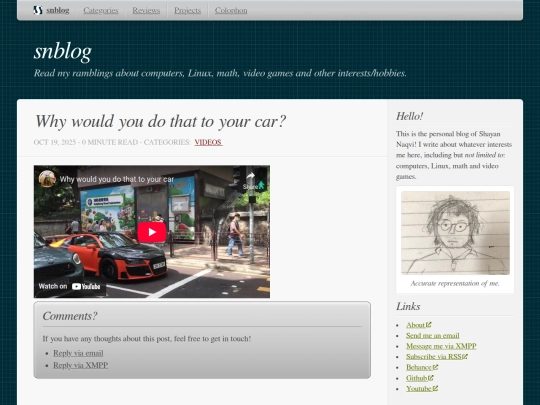Click Message me via XMPP link
This screenshot has height=405, width=540.
[x=441, y=346]
